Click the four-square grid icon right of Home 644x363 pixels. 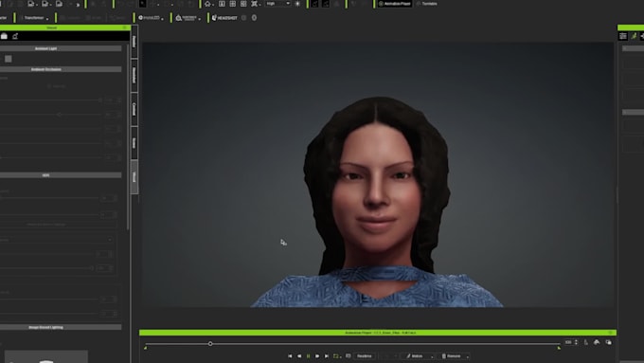232,4
